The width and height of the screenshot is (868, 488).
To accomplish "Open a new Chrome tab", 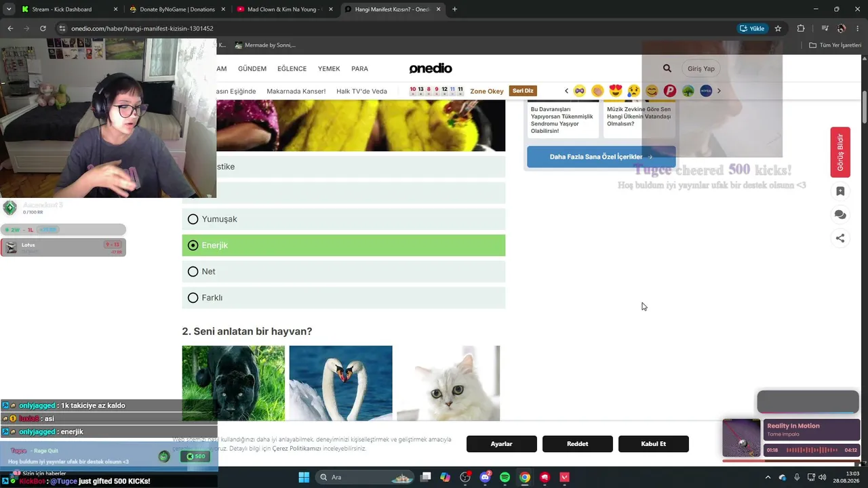I will click(454, 9).
